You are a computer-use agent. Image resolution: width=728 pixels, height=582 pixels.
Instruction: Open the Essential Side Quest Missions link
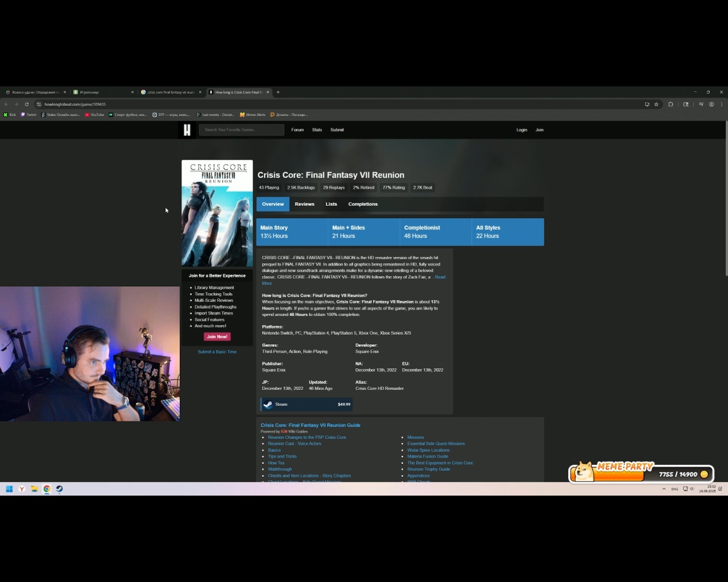point(436,444)
